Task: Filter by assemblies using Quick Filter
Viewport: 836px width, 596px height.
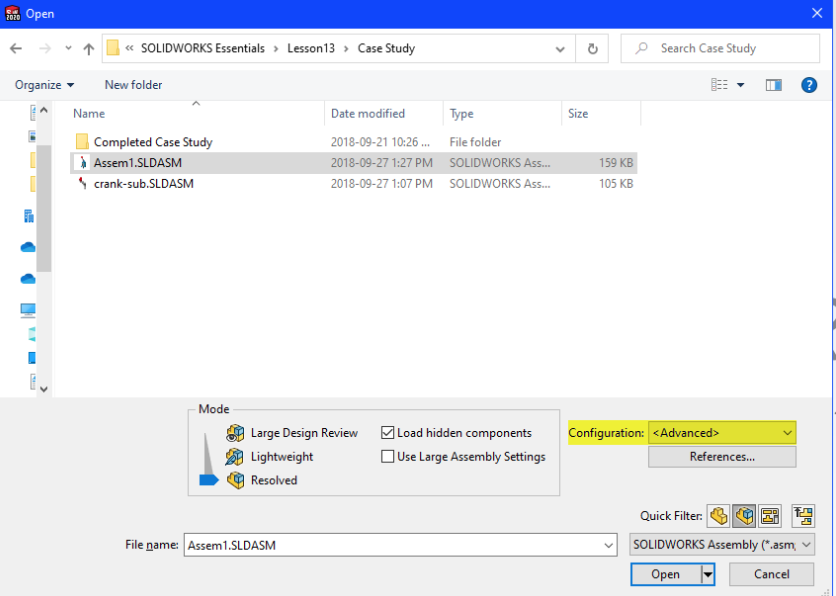Action: click(x=744, y=516)
